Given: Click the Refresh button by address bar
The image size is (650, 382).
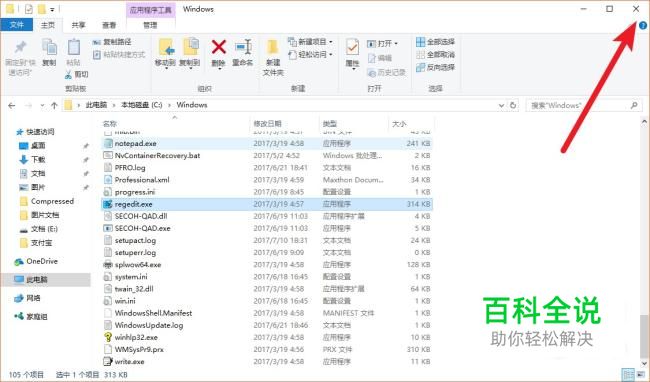Looking at the screenshot, I should click(513, 105).
